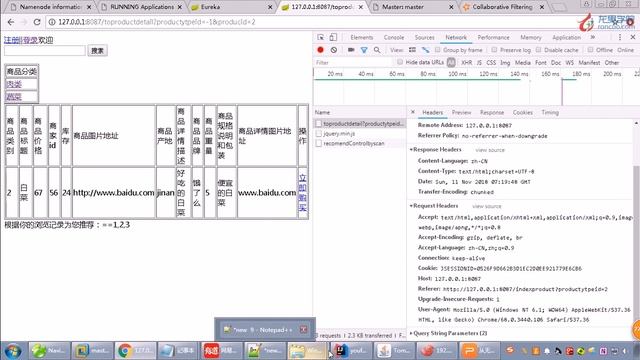
Task: Show more DevTools panels chevron
Action: 593,37
